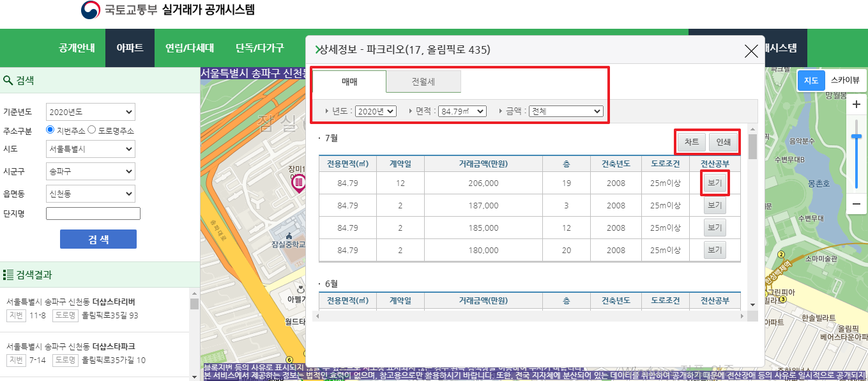Click 보기 for the 206,000 transaction
The width and height of the screenshot is (868, 381).
[x=715, y=183]
